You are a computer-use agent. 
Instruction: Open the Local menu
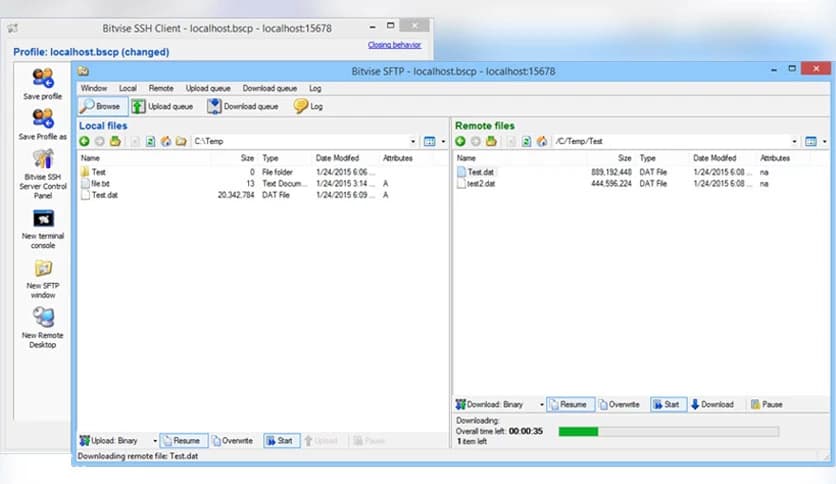pyautogui.click(x=127, y=88)
